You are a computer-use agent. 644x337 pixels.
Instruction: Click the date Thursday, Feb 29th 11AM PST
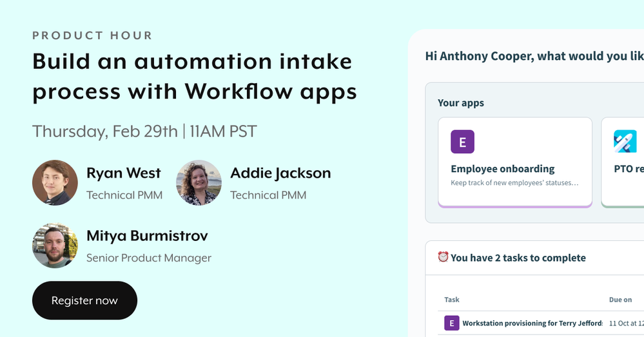click(x=144, y=131)
